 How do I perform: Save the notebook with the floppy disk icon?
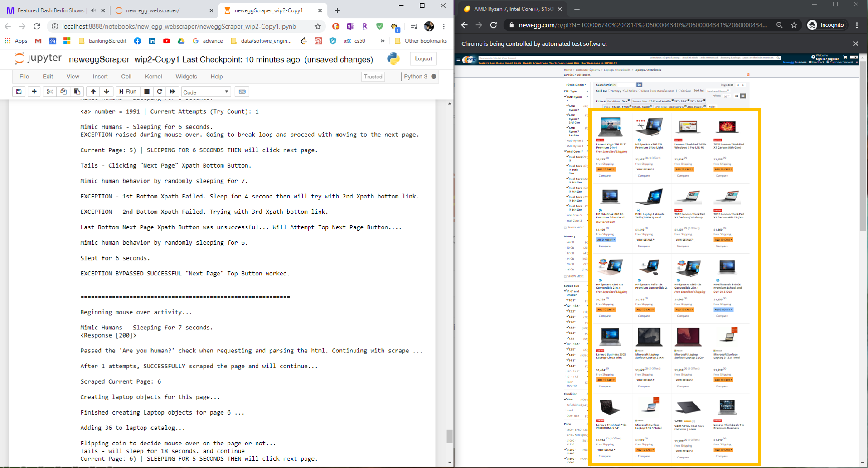tap(19, 92)
